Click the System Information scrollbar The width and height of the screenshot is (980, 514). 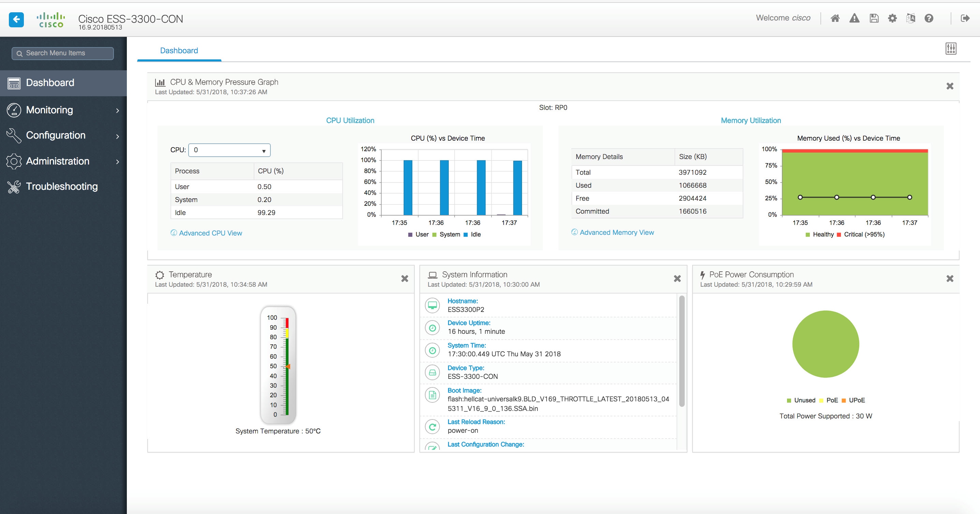coord(682,351)
